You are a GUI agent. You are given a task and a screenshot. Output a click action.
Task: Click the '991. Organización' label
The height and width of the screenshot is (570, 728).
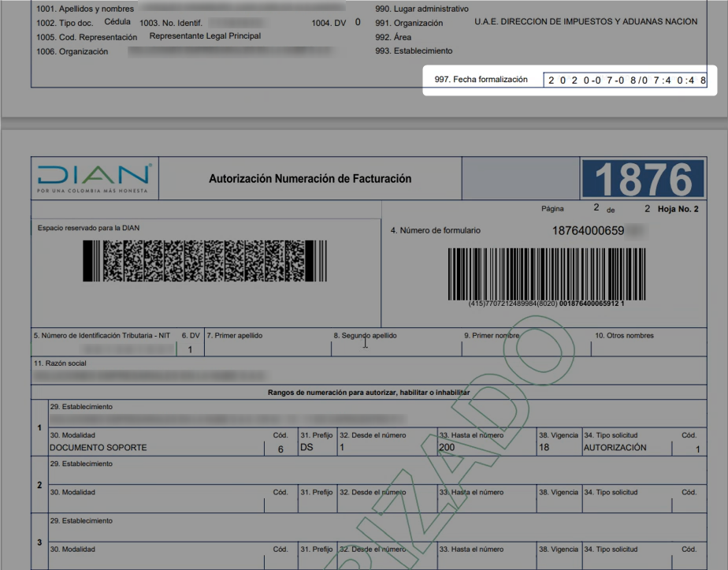409,23
